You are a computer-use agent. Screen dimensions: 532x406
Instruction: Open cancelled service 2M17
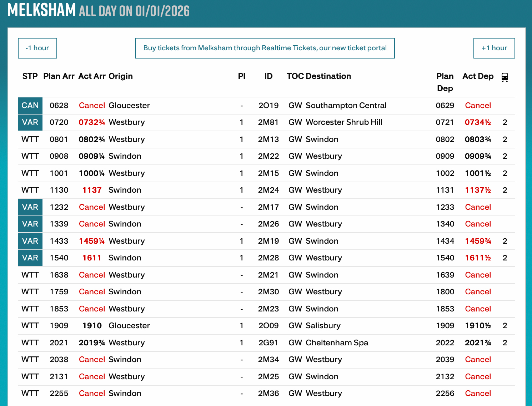point(268,207)
